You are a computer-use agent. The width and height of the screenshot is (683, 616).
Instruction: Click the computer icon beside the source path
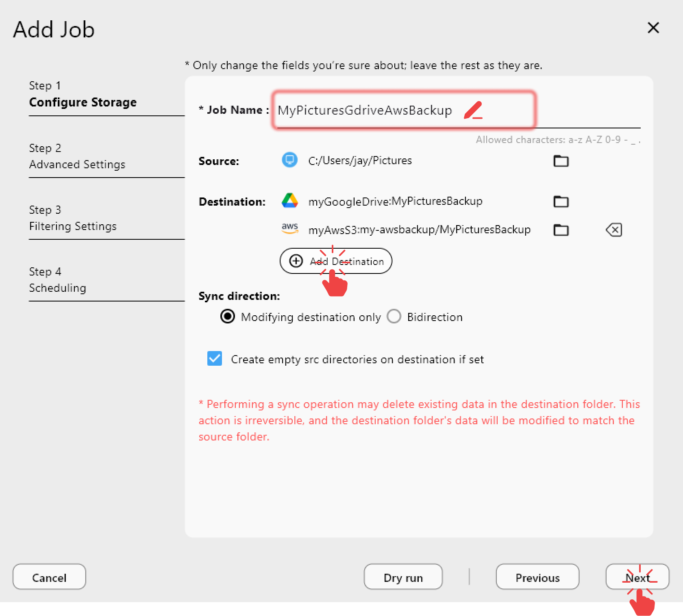click(x=289, y=160)
